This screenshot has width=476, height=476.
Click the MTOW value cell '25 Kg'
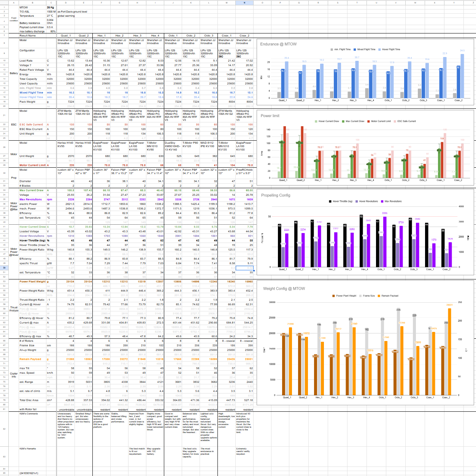[50, 7]
